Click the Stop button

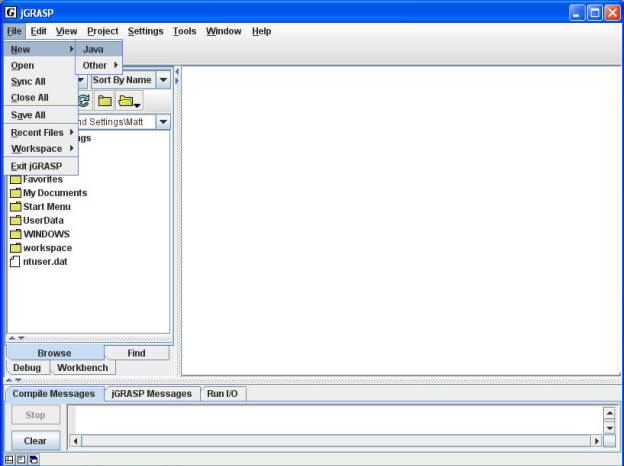click(35, 415)
